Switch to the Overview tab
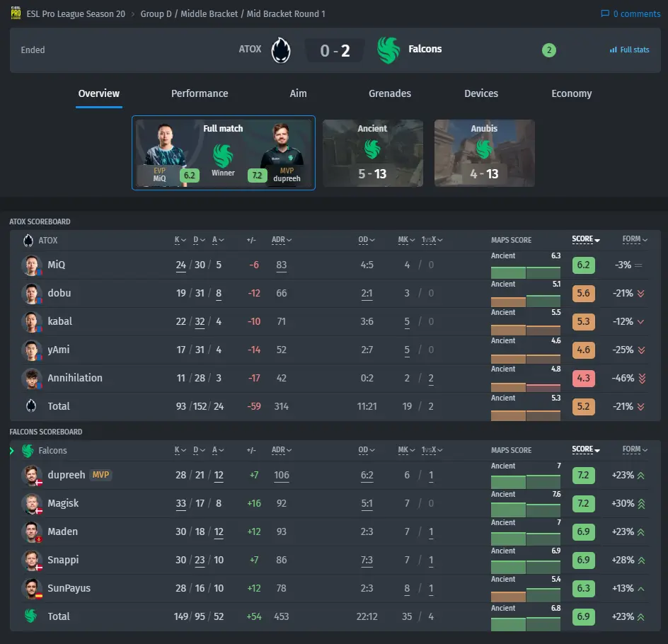Viewport: 668px width, 644px height. [99, 93]
